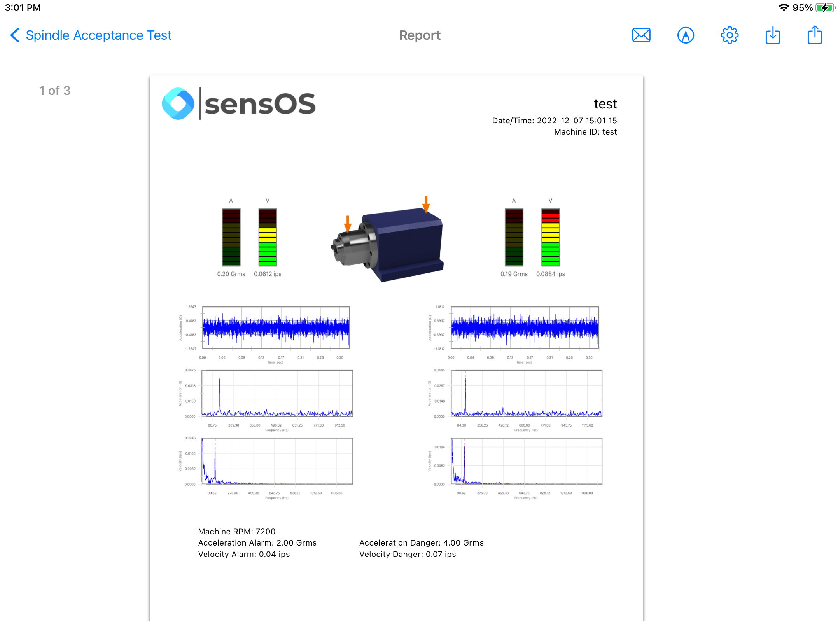The image size is (840, 630).
Task: Select the 0.19 Grms reading
Action: coord(514,274)
